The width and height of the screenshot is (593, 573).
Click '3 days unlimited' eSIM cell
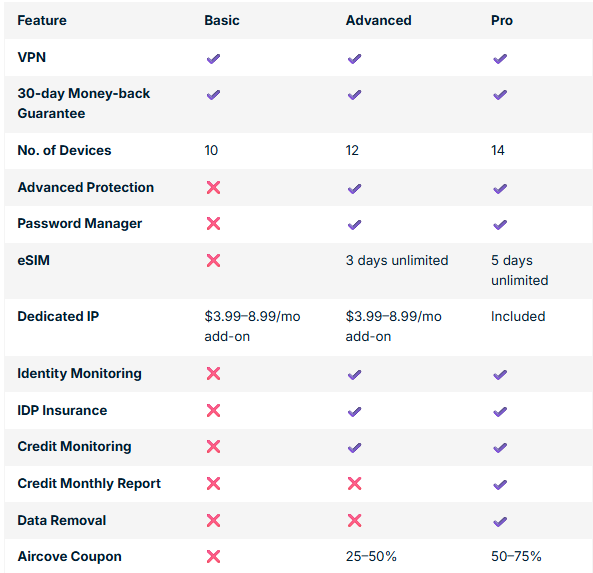(397, 261)
